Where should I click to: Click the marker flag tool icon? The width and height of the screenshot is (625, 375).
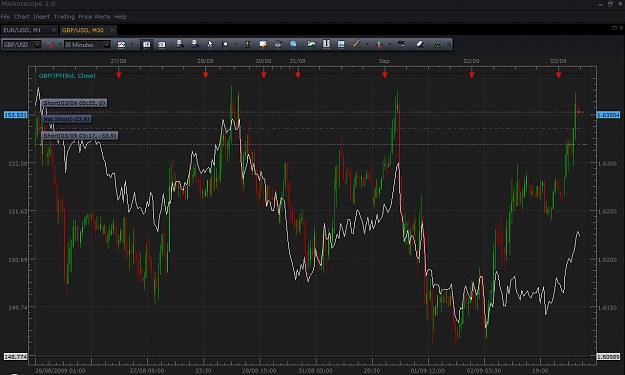[x=225, y=45]
